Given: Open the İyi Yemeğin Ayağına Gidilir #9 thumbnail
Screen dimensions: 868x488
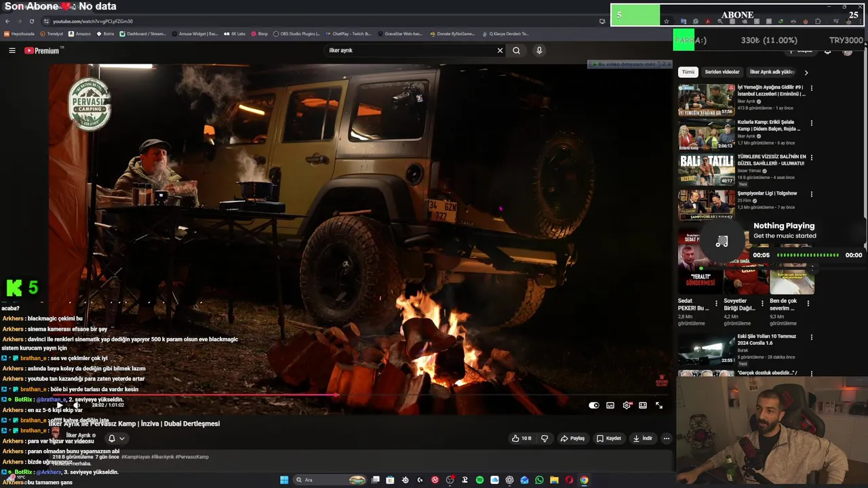Looking at the screenshot, I should pyautogui.click(x=707, y=100).
